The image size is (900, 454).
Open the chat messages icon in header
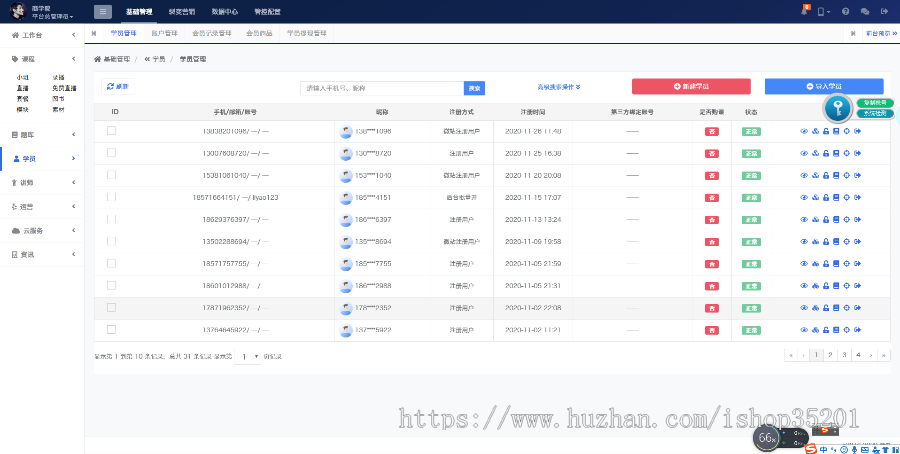(865, 11)
